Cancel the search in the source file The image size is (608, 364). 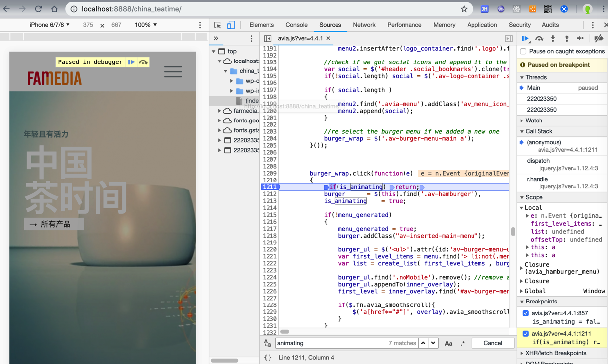[x=492, y=343]
